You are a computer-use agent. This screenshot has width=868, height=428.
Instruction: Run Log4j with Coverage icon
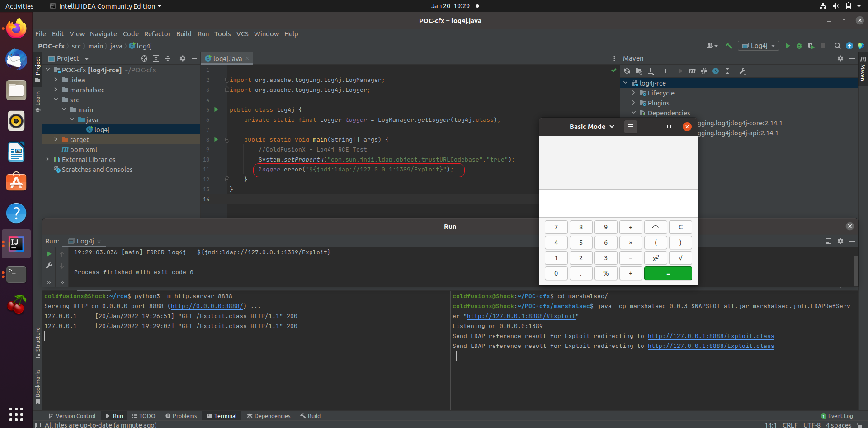tap(811, 46)
